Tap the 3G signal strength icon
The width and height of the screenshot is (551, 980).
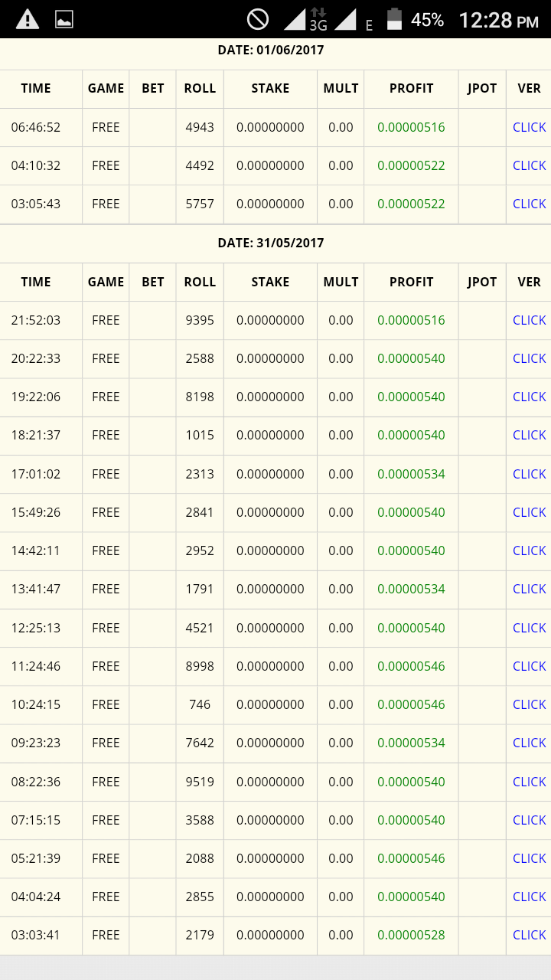click(x=305, y=19)
